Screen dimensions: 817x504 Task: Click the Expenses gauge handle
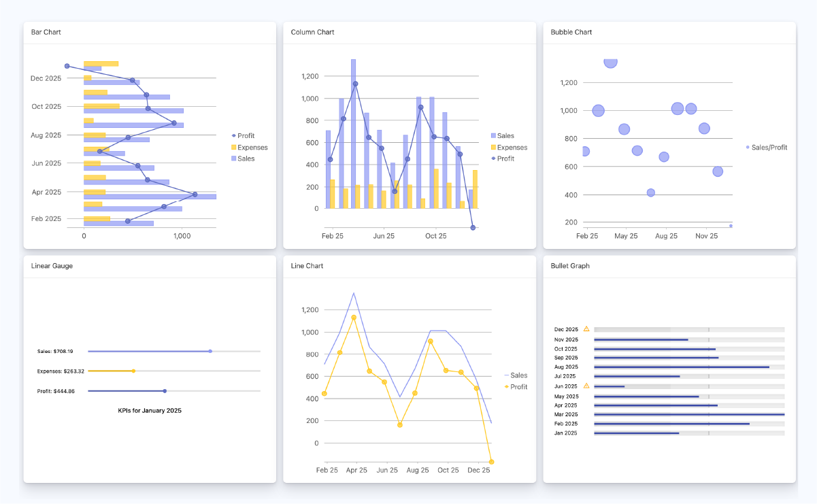click(133, 371)
